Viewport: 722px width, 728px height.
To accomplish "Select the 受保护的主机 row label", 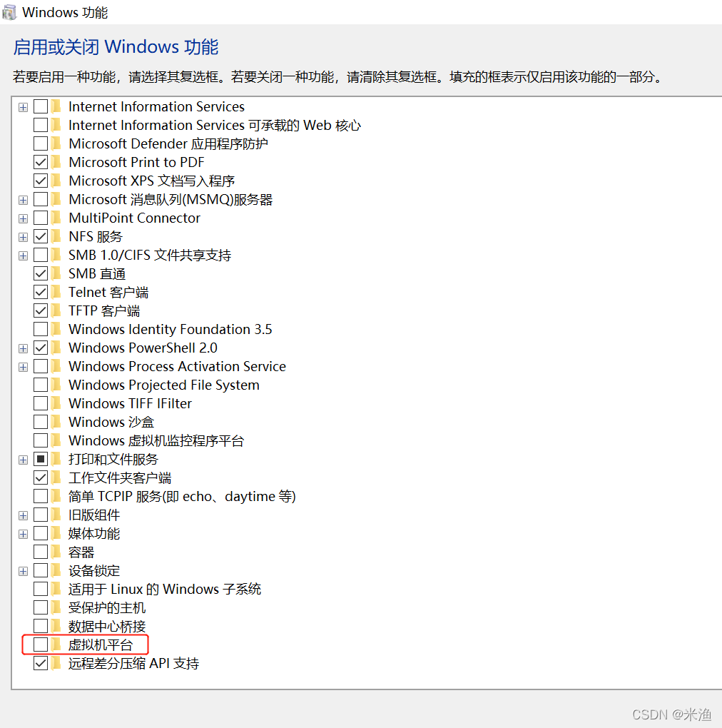I will (107, 607).
